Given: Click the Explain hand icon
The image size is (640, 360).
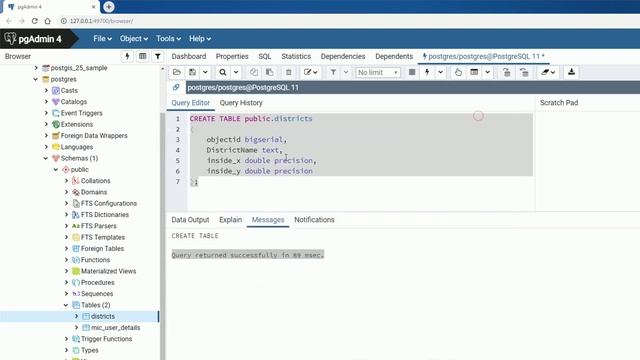Looking at the screenshot, I should coord(458,72).
